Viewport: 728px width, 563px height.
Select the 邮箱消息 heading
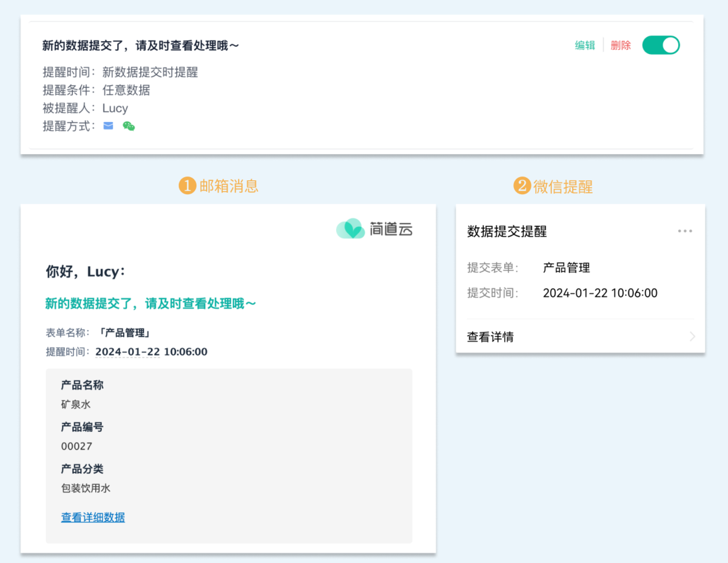(229, 186)
